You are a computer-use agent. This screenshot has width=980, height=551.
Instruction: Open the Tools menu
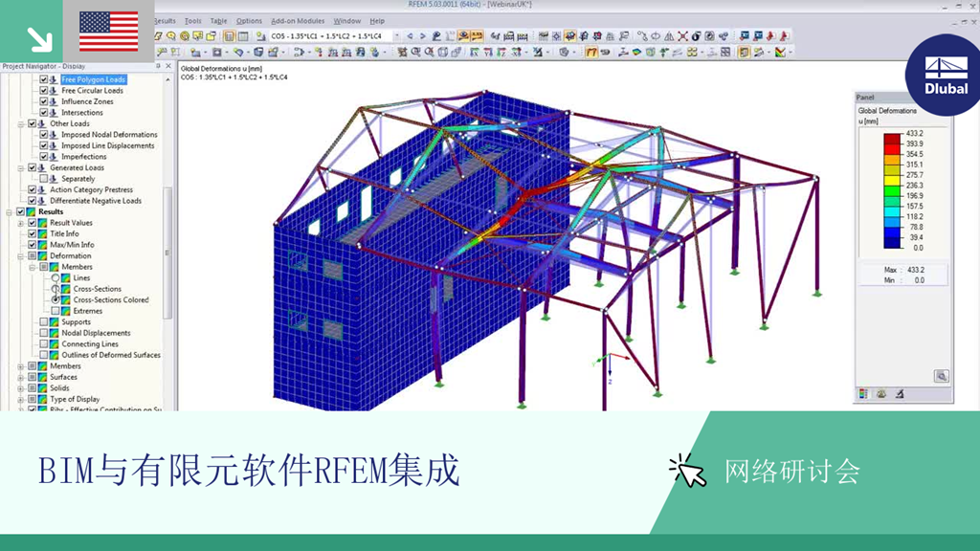(193, 21)
